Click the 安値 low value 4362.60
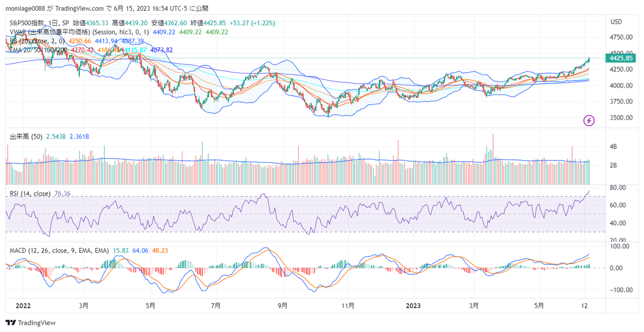The height and width of the screenshot is (332, 644). tap(176, 23)
